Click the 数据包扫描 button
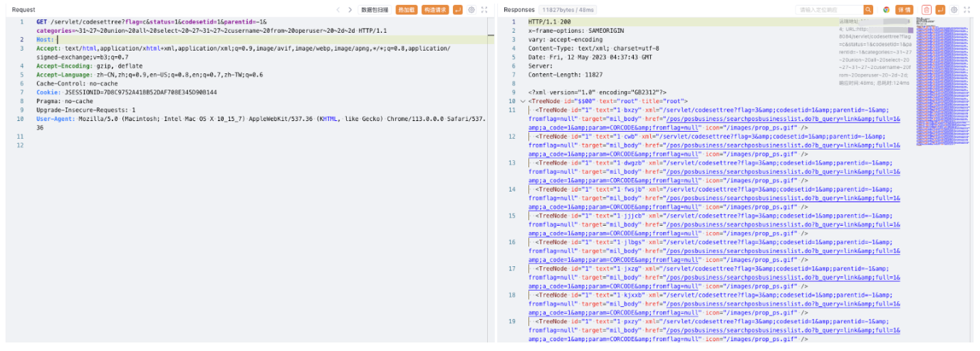Viewport: 980px width, 351px height. tap(375, 10)
